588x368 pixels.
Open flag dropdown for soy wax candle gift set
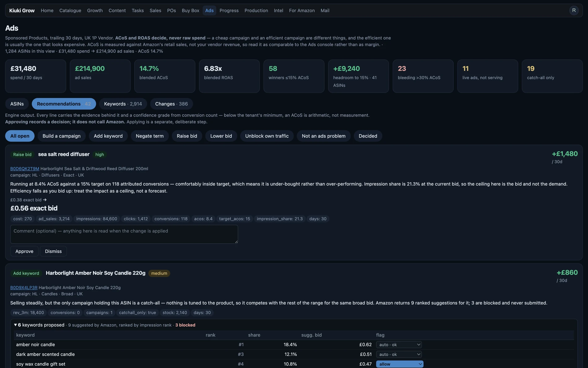click(x=400, y=364)
